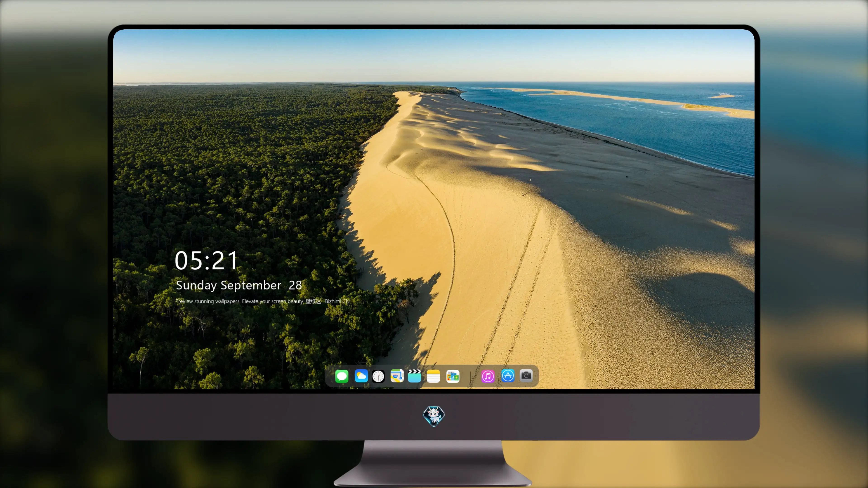Launch the iTunes Store music app

tap(488, 376)
